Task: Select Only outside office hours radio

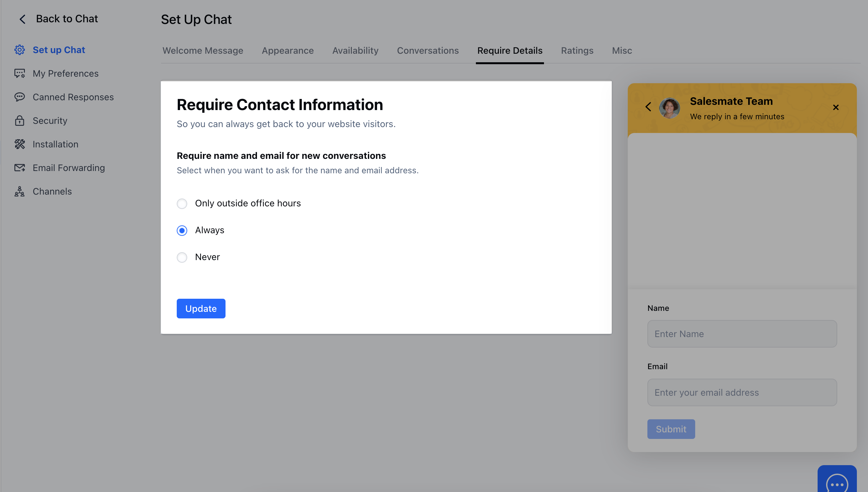Action: point(182,204)
